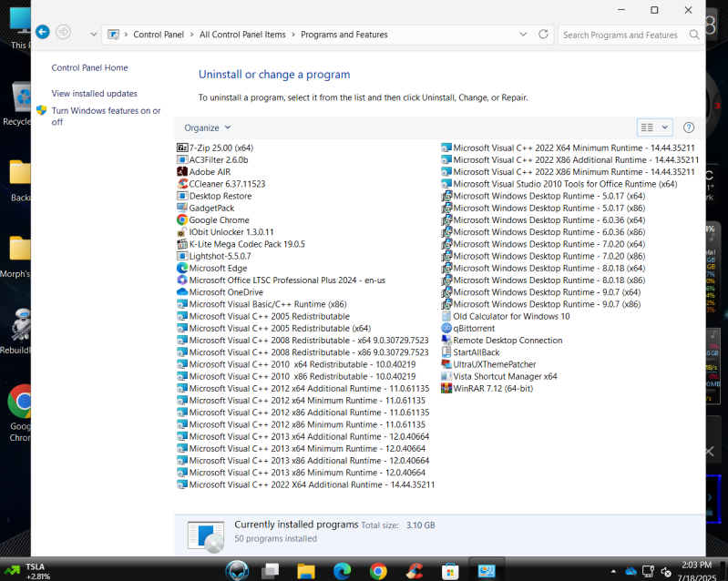The height and width of the screenshot is (581, 728).
Task: Click the Adobe AIR icon
Action: coord(182,172)
